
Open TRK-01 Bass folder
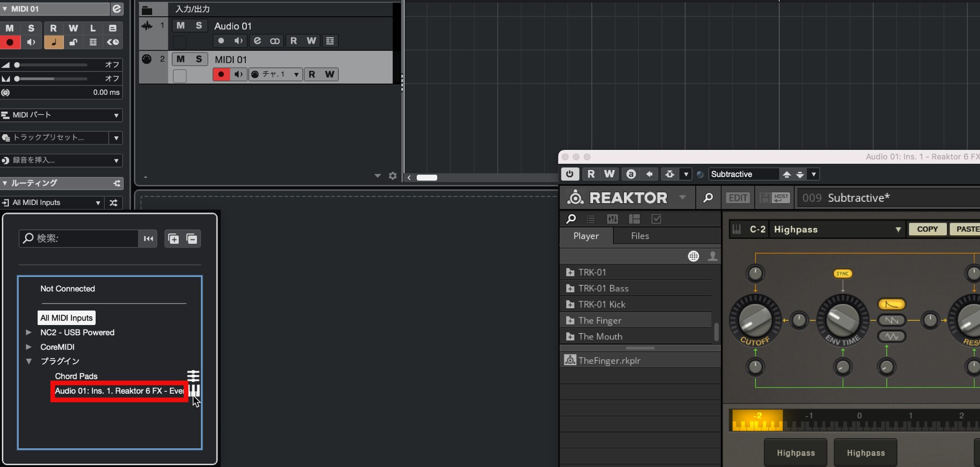pos(636,289)
